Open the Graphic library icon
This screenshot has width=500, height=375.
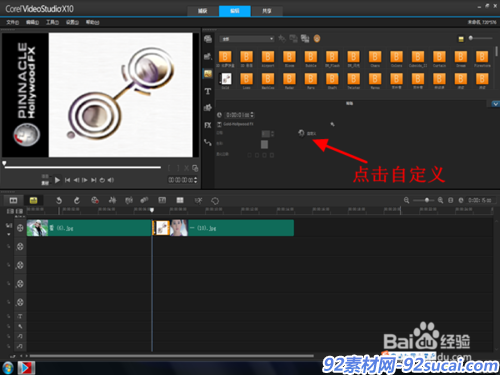[x=208, y=108]
